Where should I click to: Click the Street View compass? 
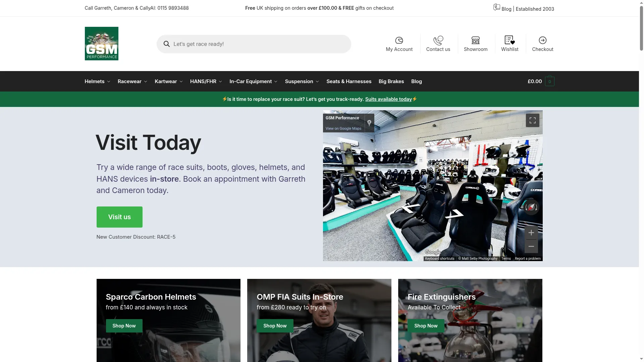(x=531, y=207)
